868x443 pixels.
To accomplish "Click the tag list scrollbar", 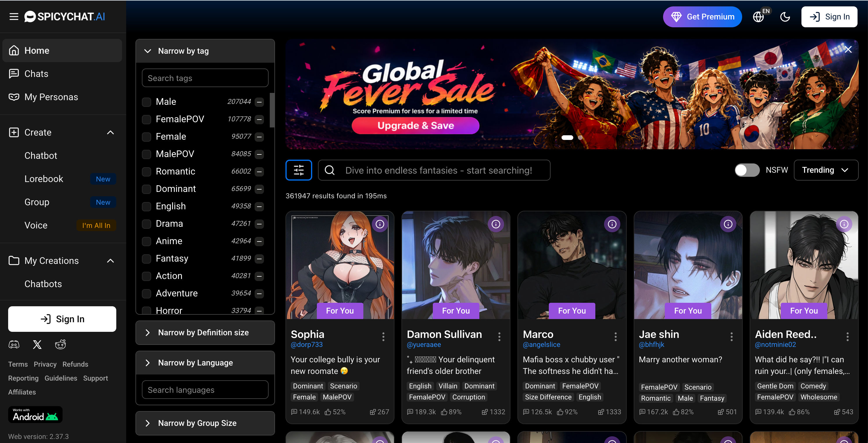I will (272, 110).
